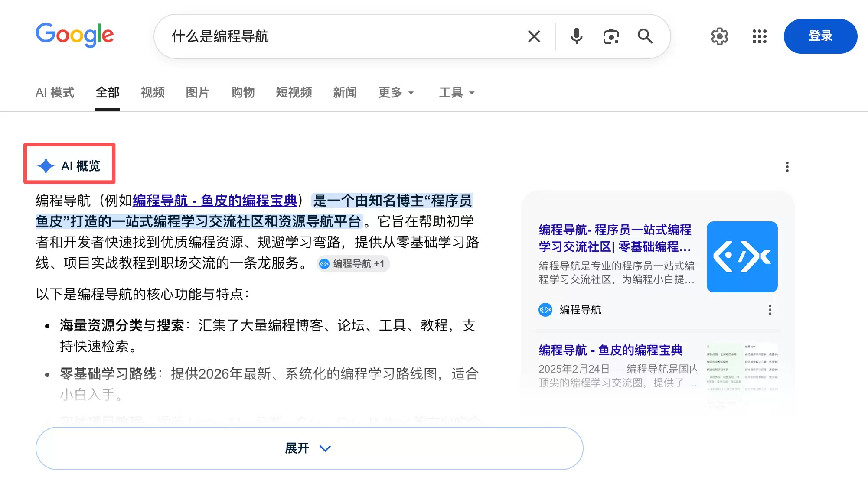The height and width of the screenshot is (480, 868).
Task: Switch to the AI 模式 tab
Action: [55, 92]
